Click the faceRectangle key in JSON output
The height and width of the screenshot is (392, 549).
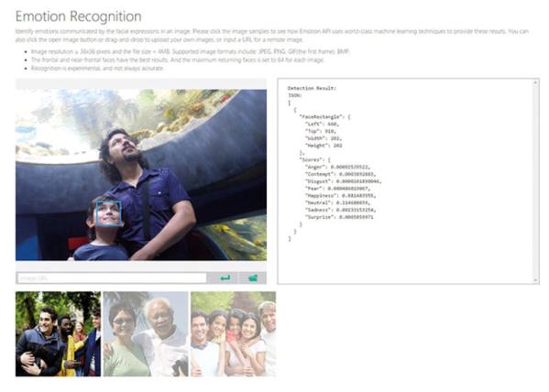pyautogui.click(x=320, y=117)
